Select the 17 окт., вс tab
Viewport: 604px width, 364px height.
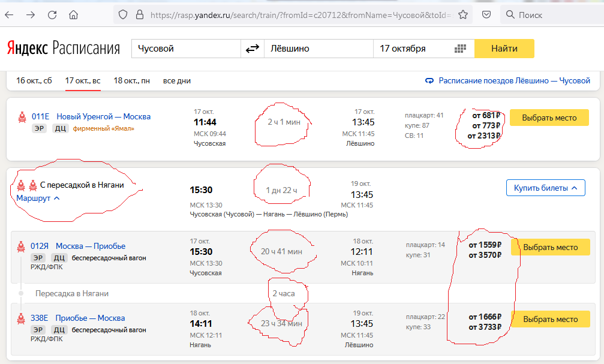pyautogui.click(x=83, y=81)
